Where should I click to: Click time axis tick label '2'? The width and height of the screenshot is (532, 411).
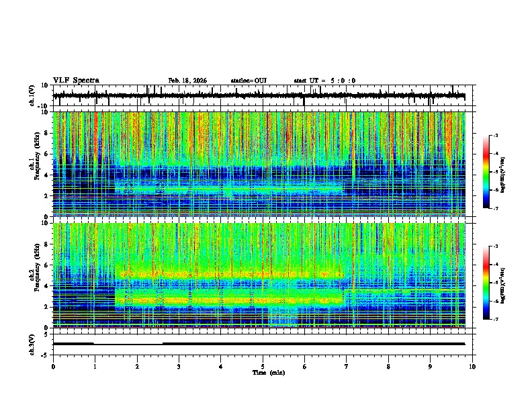(137, 367)
